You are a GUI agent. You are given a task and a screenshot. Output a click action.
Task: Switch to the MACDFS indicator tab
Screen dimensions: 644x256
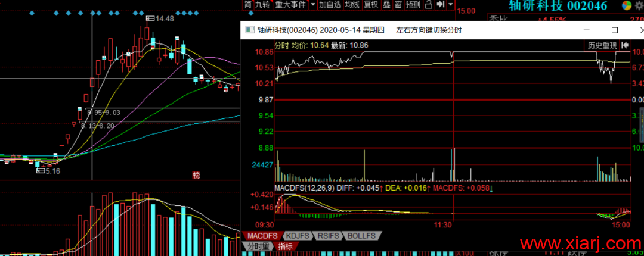[x=264, y=236]
